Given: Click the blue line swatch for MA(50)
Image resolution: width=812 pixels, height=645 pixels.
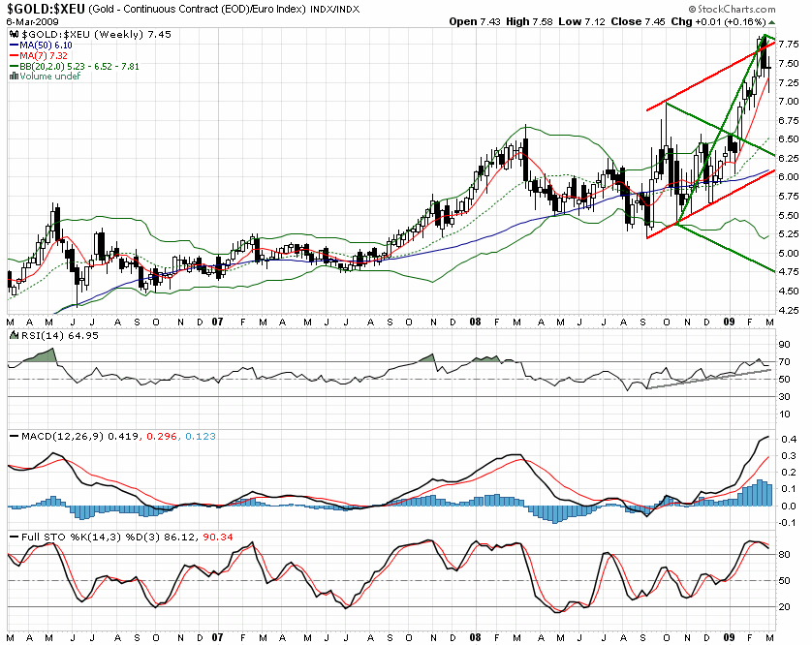Looking at the screenshot, I should click(x=14, y=46).
